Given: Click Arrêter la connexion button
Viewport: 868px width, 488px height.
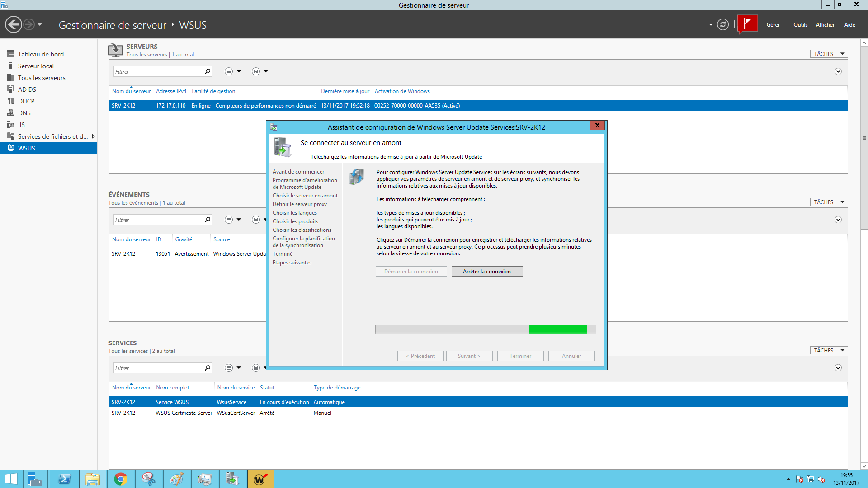Looking at the screenshot, I should coord(487,272).
